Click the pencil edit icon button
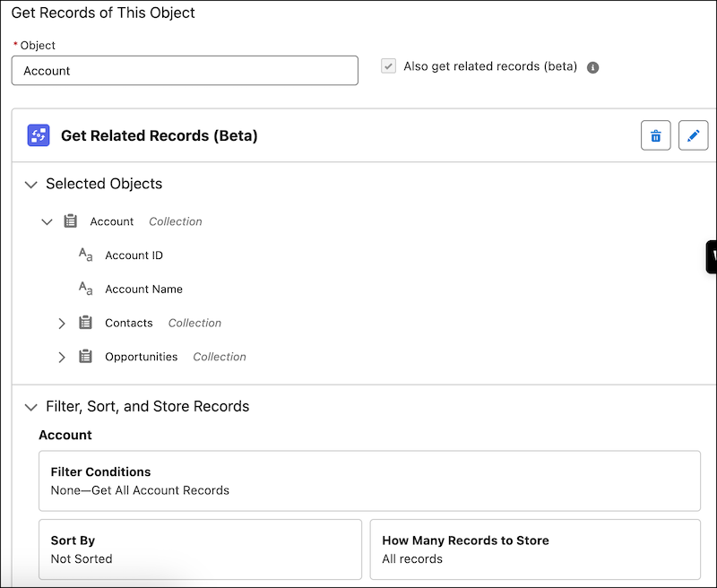 (693, 135)
